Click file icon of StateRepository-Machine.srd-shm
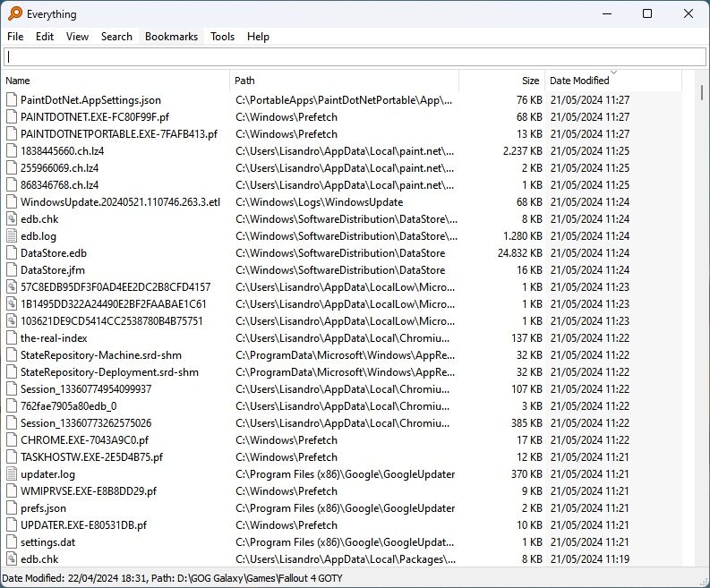 (x=12, y=355)
